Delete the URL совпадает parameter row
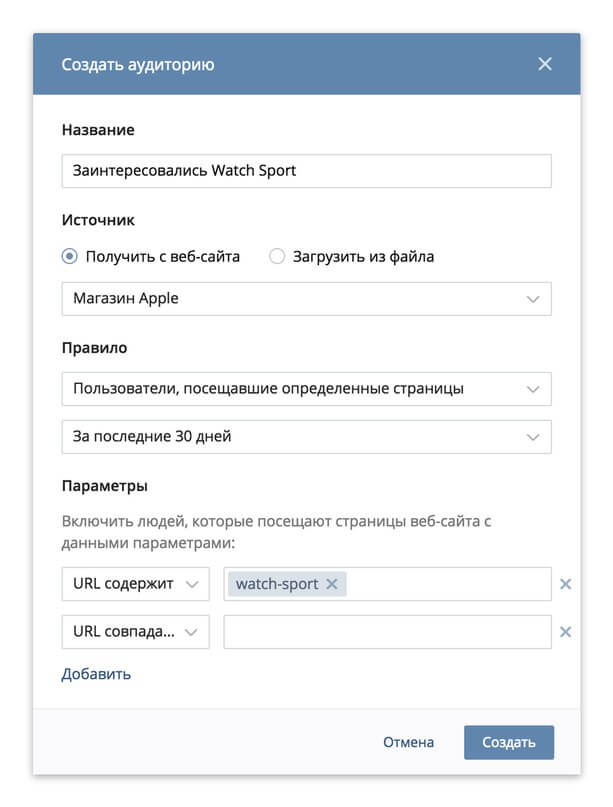 (566, 631)
